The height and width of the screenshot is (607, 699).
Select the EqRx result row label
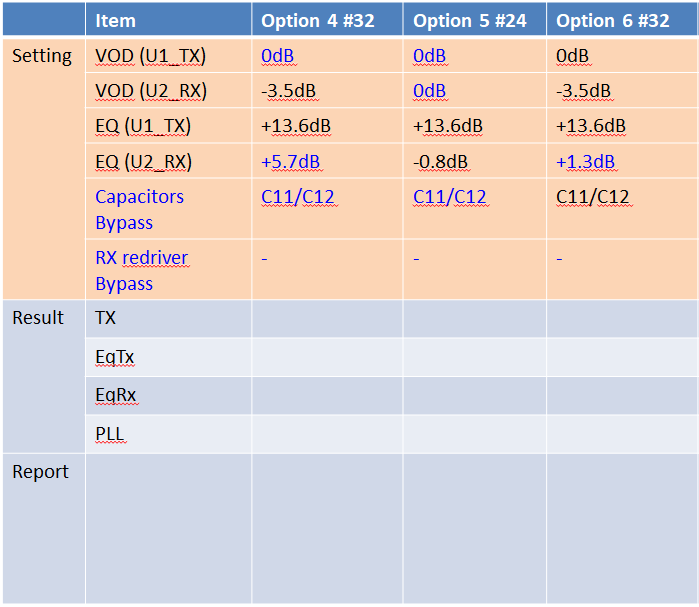tap(116, 396)
